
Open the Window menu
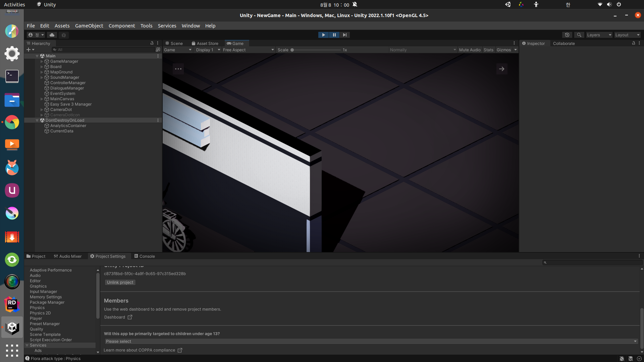tap(191, 26)
